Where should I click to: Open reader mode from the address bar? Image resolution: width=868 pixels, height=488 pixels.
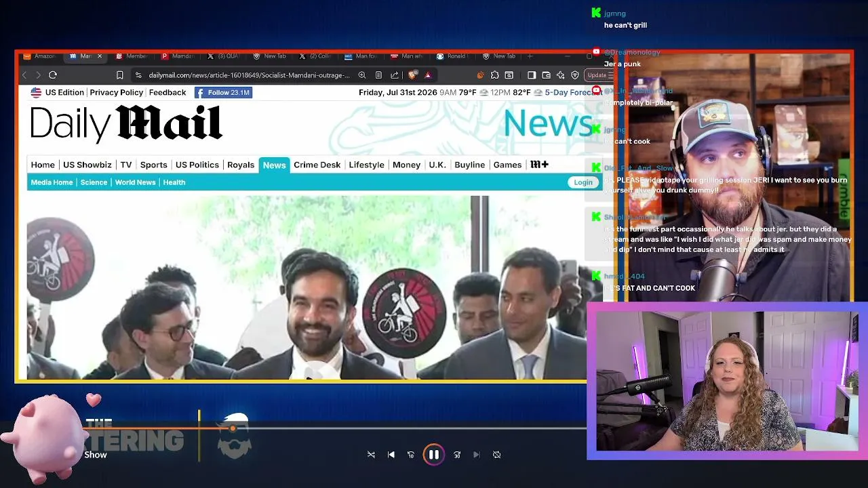pos(378,75)
